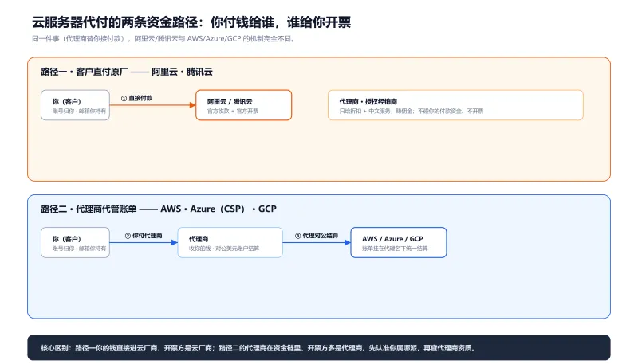The width and height of the screenshot is (638, 364).
Task: Select the '代理商·授权经销商' box
Action: pos(455,105)
